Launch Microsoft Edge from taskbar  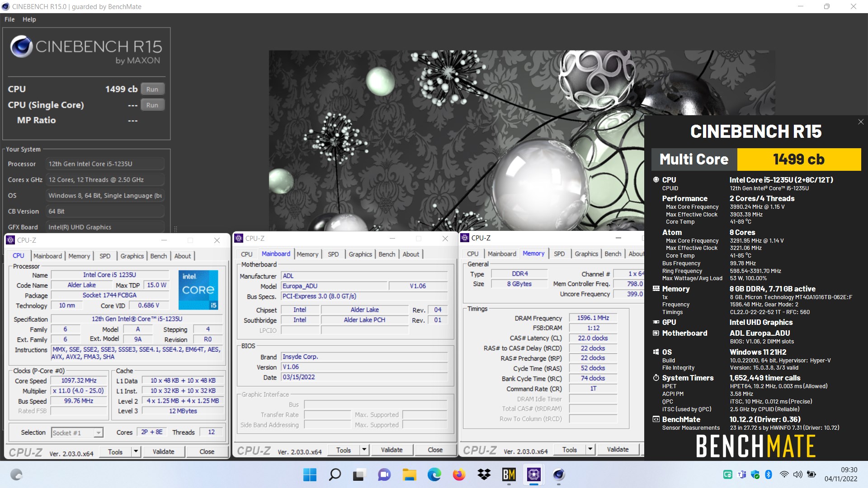(434, 474)
